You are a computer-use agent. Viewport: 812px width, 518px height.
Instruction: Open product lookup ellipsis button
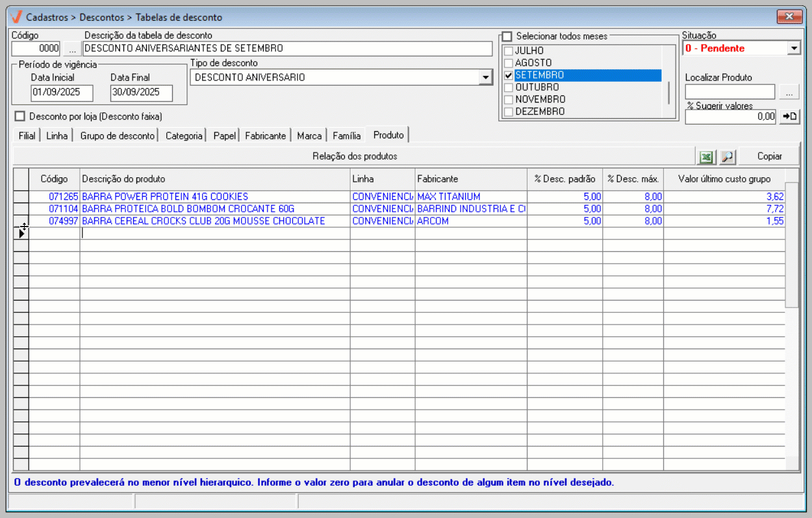[x=789, y=92]
